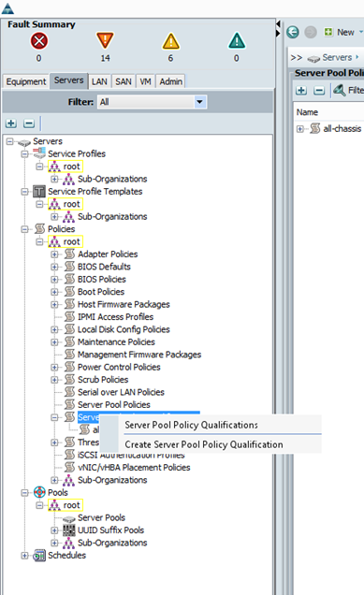The width and height of the screenshot is (364, 595).
Task: Click the Service Profile Templates T icon
Action: tap(39, 191)
